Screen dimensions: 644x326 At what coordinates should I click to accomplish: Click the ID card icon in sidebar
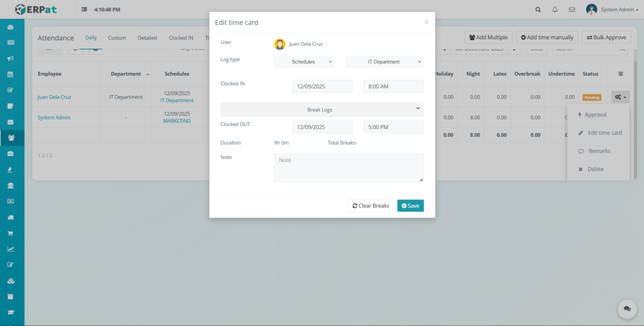pyautogui.click(x=11, y=42)
